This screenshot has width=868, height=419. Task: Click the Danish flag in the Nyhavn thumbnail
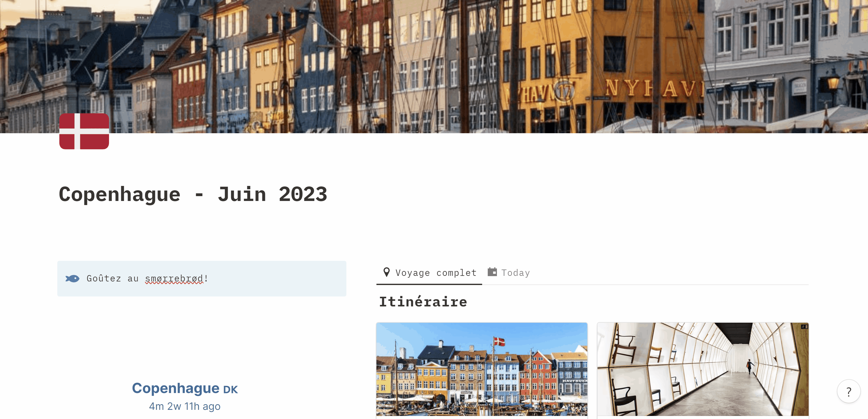[x=499, y=342]
